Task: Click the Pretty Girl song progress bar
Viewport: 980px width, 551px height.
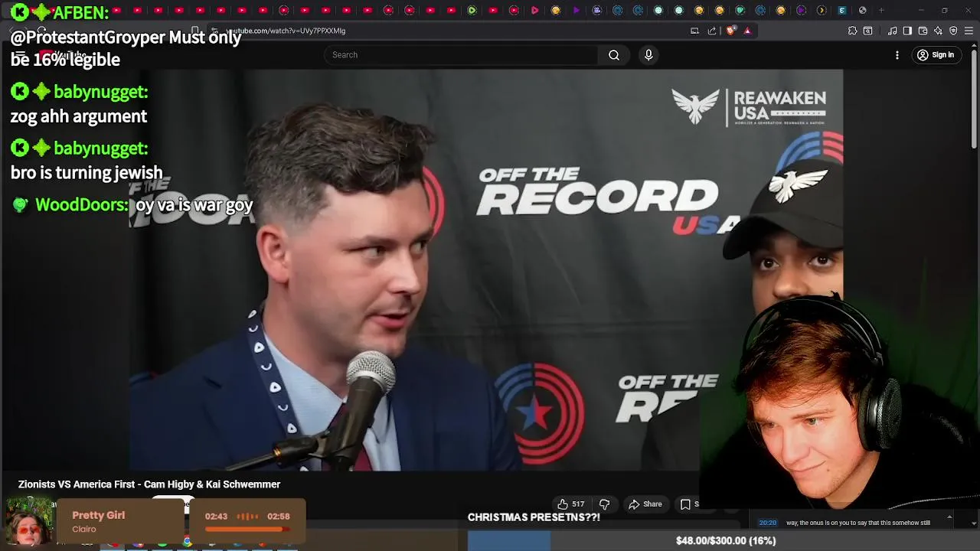Action: click(x=247, y=528)
